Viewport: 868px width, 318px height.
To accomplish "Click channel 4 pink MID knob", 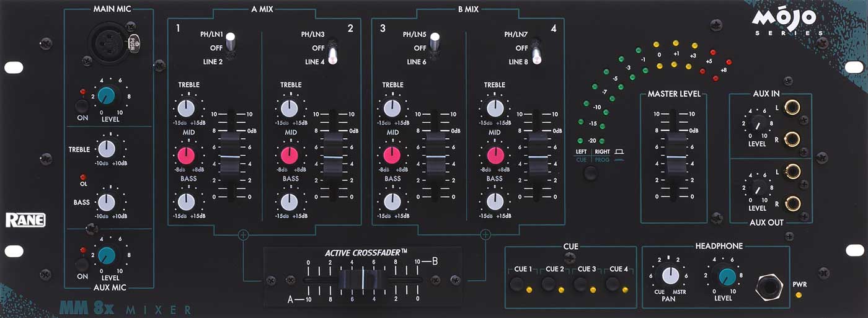I will (x=494, y=155).
